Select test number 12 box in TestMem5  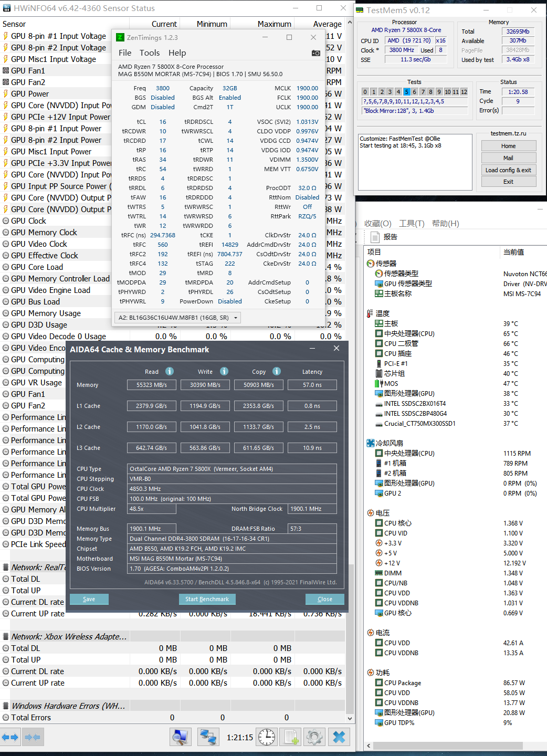click(x=464, y=92)
